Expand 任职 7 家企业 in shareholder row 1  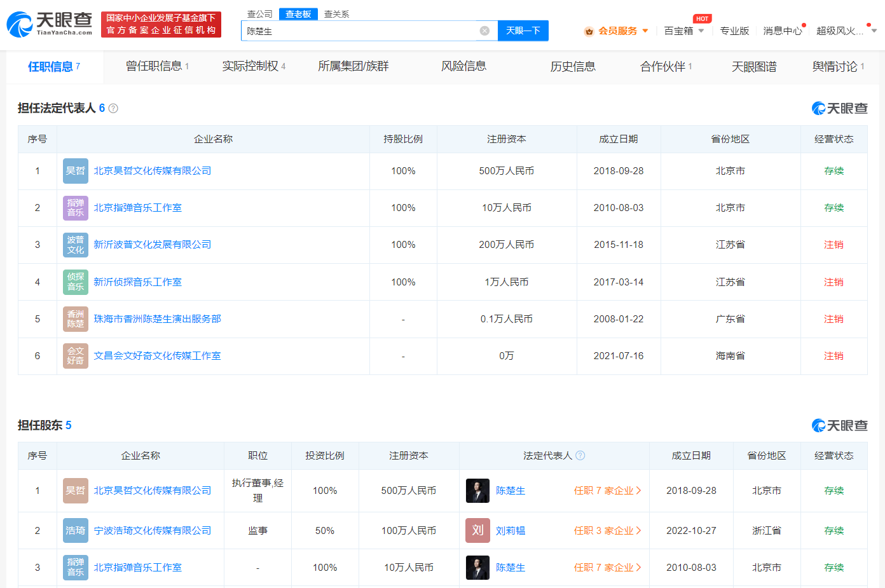coord(608,491)
